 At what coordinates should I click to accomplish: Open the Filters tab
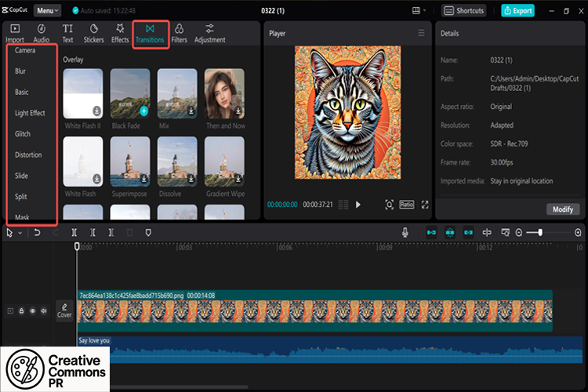click(x=180, y=34)
